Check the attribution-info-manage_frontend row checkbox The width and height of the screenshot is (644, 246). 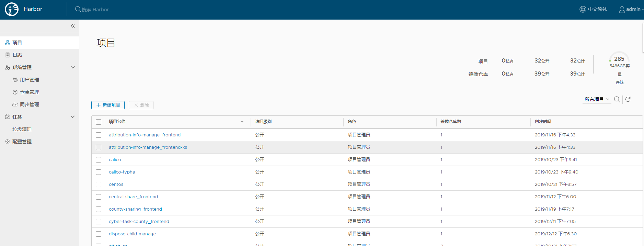click(99, 135)
